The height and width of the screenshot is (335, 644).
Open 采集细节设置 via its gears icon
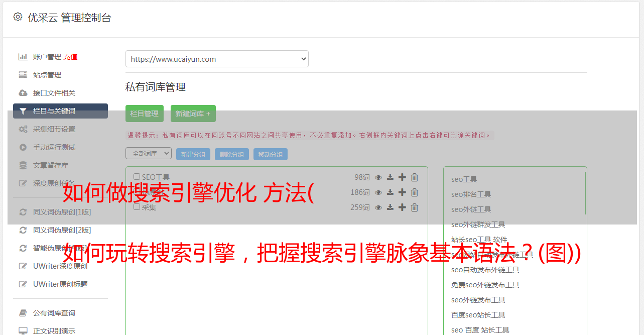[x=23, y=129]
